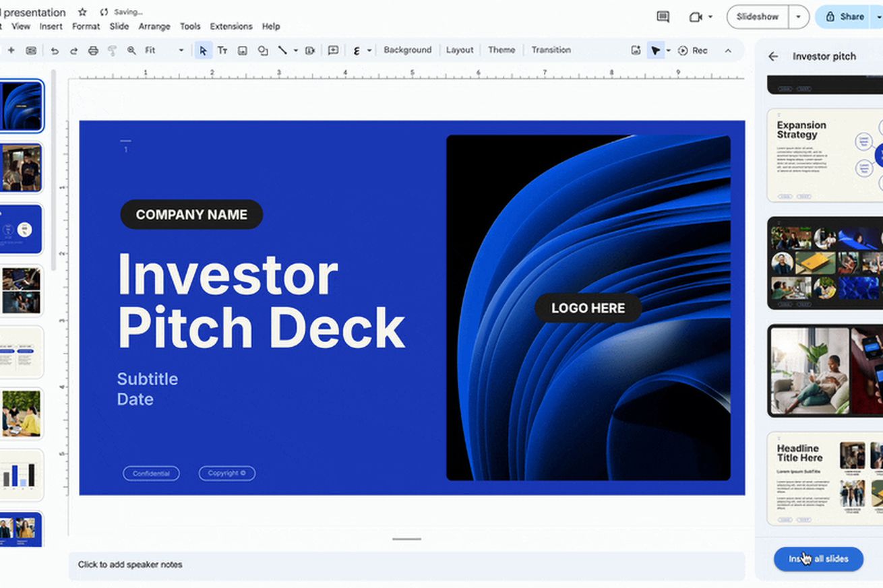The width and height of the screenshot is (883, 588).
Task: Star this presentation
Action: coord(82,12)
